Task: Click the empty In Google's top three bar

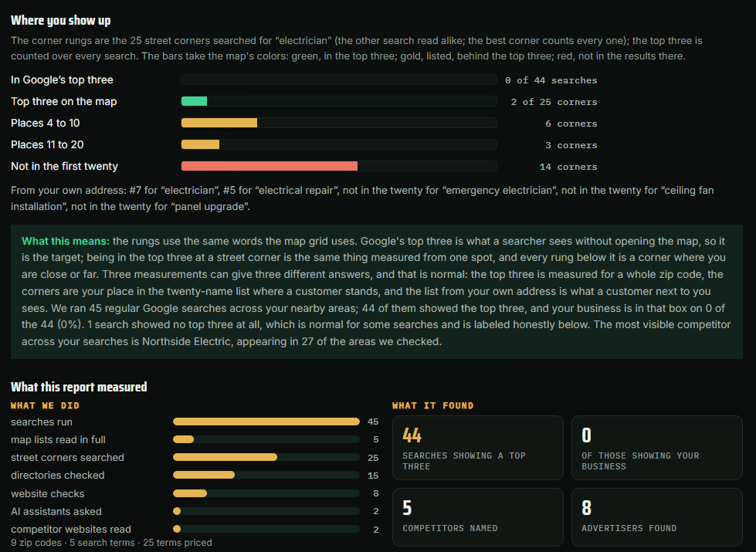Action: pos(339,80)
